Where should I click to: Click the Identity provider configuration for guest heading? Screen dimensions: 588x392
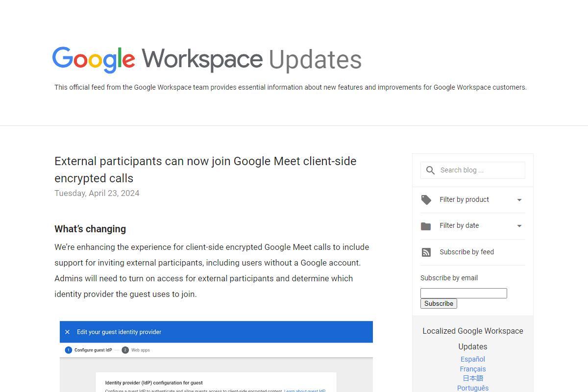point(154,383)
